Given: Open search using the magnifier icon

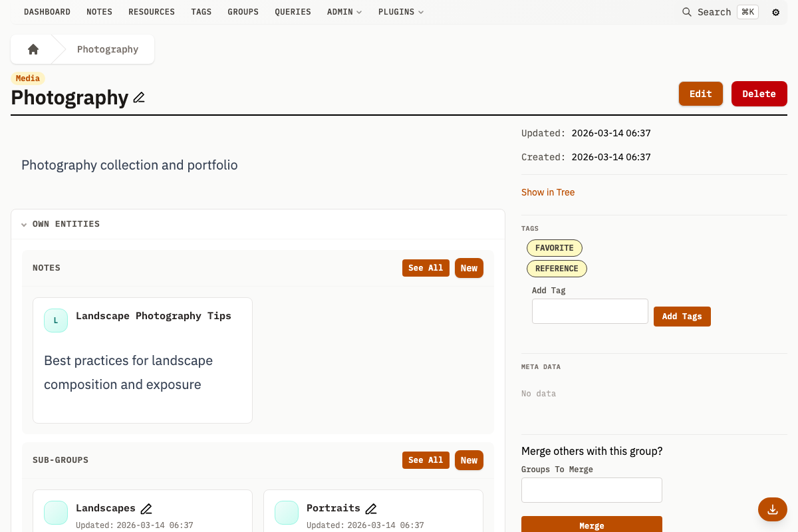Looking at the screenshot, I should (686, 12).
